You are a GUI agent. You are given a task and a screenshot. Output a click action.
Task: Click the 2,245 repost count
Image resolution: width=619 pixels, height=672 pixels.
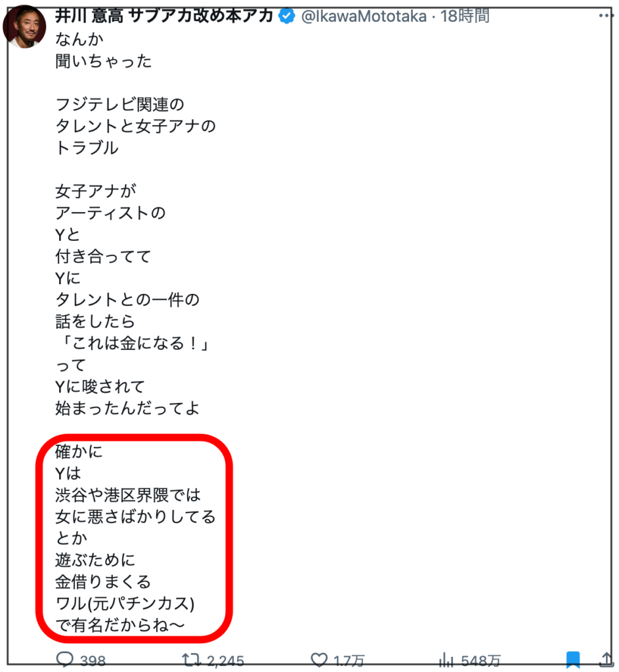coord(226,661)
